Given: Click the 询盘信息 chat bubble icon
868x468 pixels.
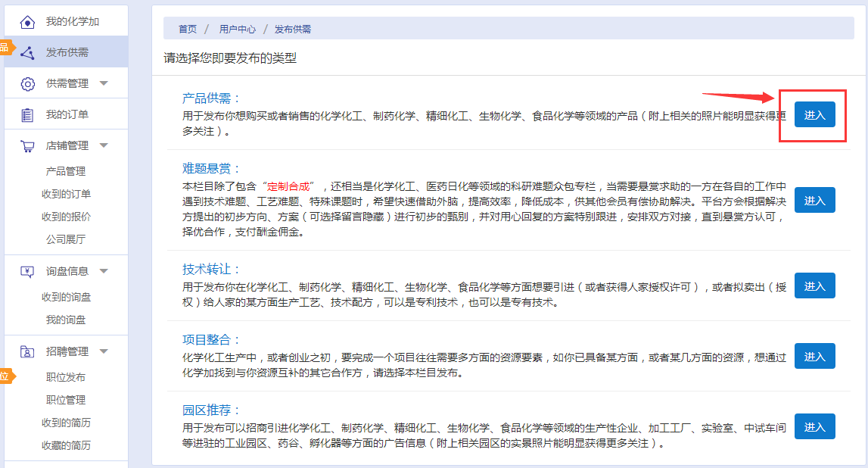Looking at the screenshot, I should (27, 271).
